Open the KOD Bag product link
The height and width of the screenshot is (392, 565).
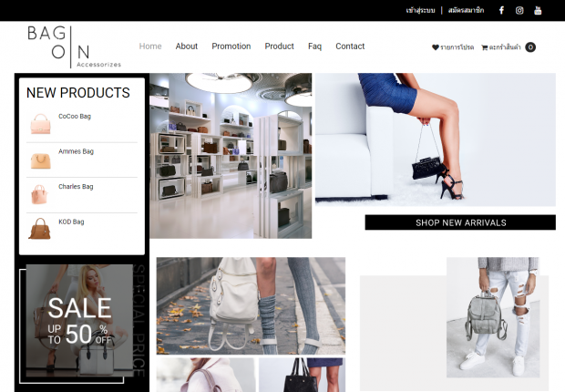pos(71,222)
